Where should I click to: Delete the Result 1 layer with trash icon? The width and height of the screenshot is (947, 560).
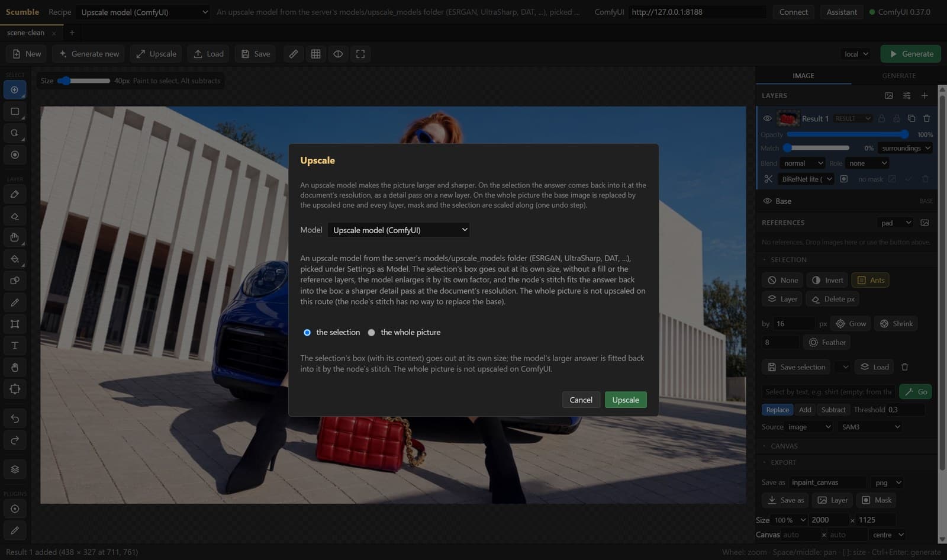(x=927, y=118)
